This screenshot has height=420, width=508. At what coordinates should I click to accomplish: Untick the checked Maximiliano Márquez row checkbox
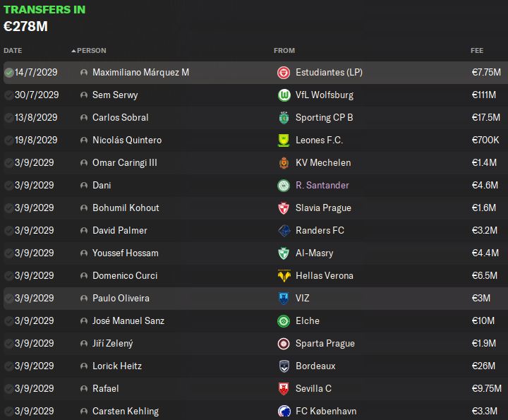coord(9,73)
